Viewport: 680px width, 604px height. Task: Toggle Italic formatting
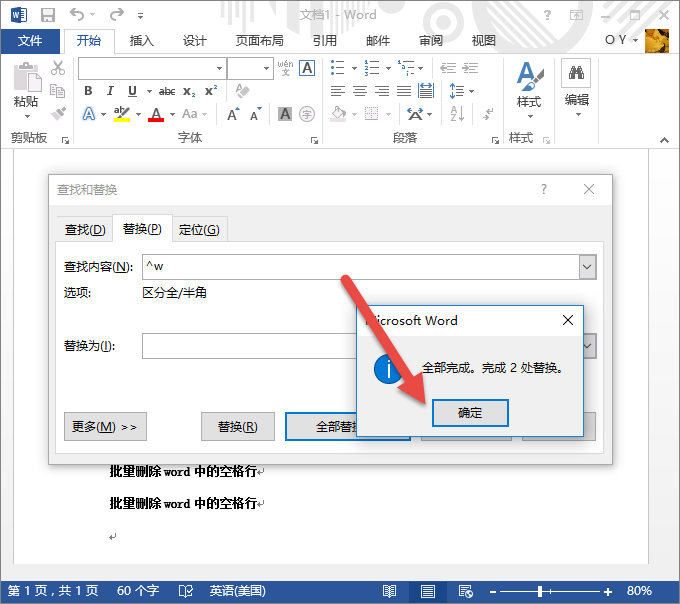(x=110, y=91)
